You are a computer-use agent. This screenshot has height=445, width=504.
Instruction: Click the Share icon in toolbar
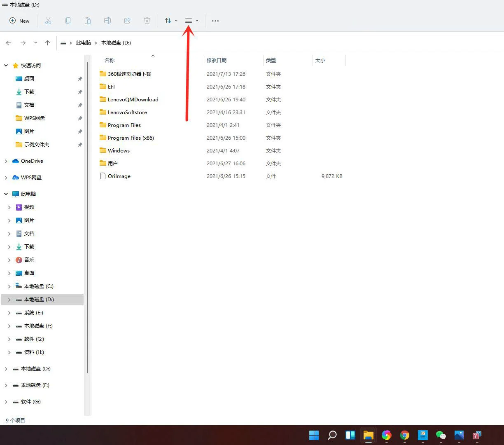click(x=127, y=21)
